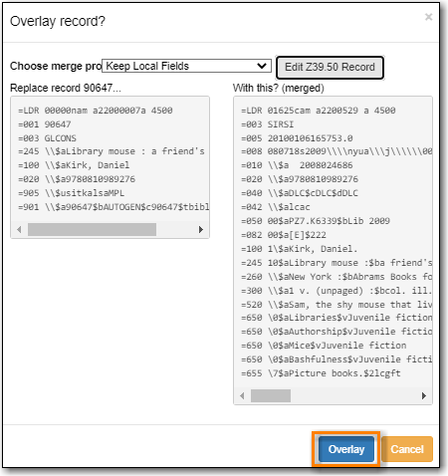Click left scroll arrow in merged record pane
Image resolution: width=448 pixels, height=476 pixels.
point(242,395)
